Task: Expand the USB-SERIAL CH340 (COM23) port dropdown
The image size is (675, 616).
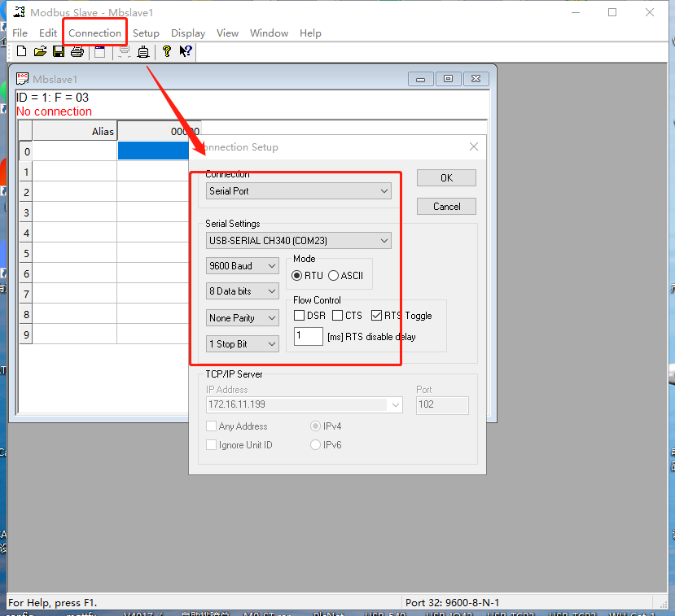Action: click(298, 241)
